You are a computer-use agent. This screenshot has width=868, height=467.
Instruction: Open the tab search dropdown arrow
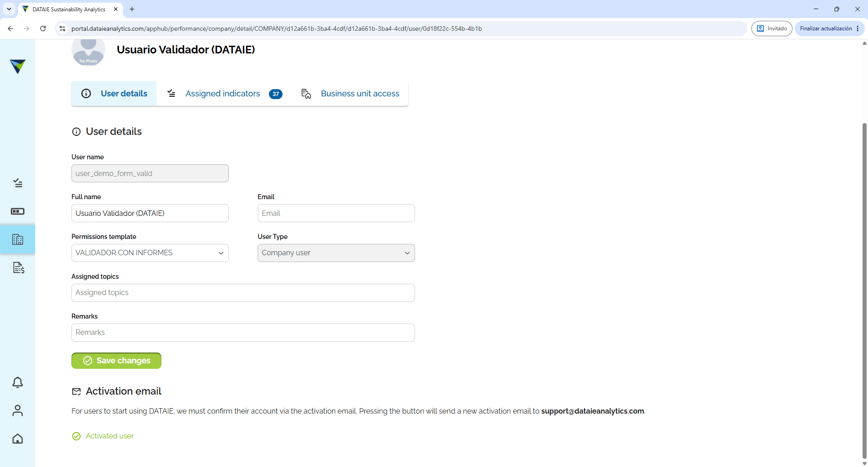pyautogui.click(x=9, y=9)
